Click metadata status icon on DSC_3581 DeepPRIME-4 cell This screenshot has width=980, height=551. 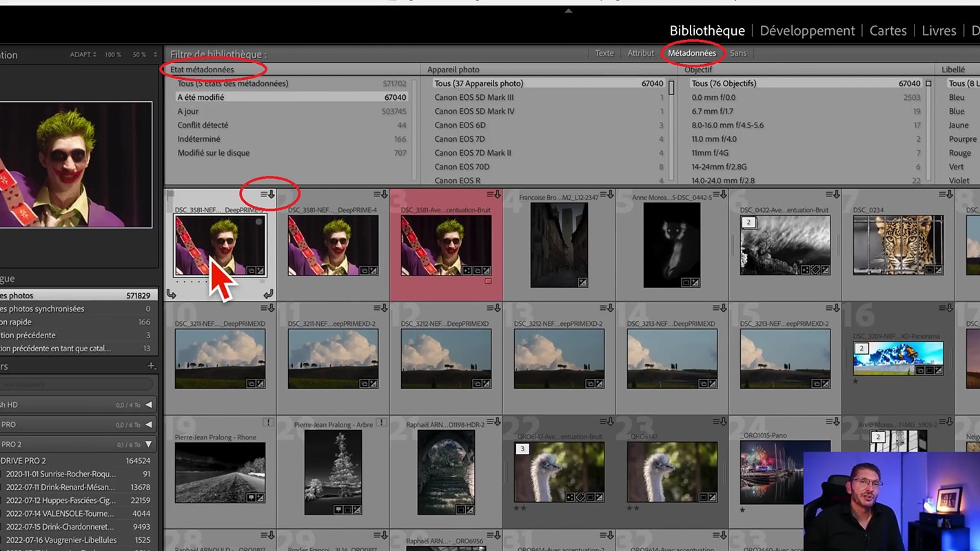click(380, 195)
